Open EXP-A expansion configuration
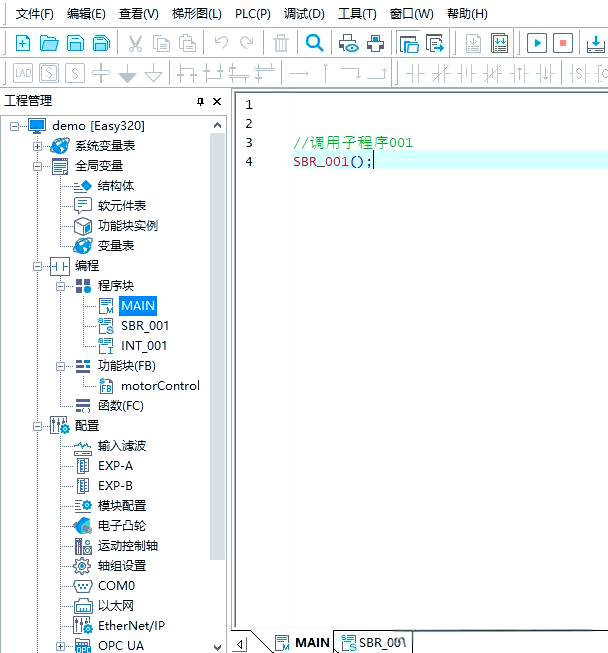The width and height of the screenshot is (608, 653). click(x=115, y=466)
